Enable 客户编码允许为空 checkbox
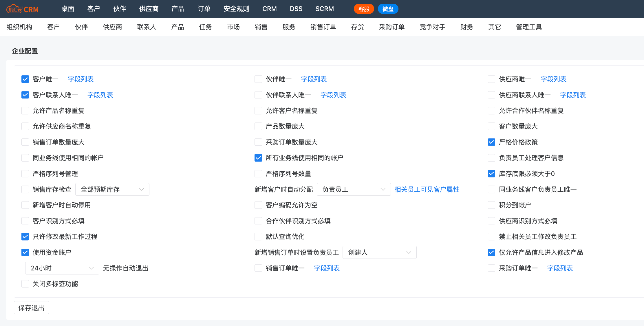Viewport: 644px width, 326px height. pyautogui.click(x=258, y=205)
